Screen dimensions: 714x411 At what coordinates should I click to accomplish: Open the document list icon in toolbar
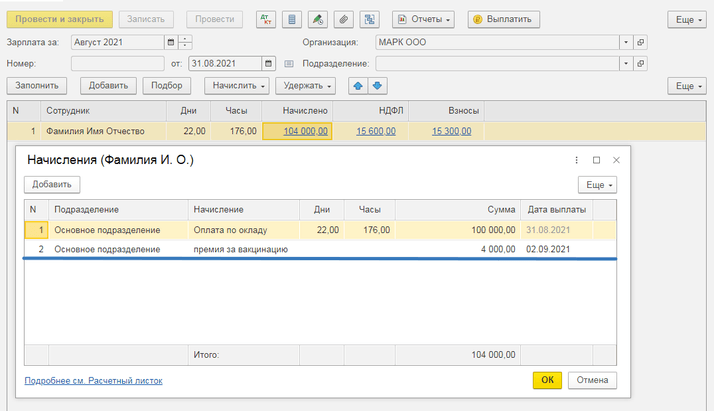click(292, 19)
